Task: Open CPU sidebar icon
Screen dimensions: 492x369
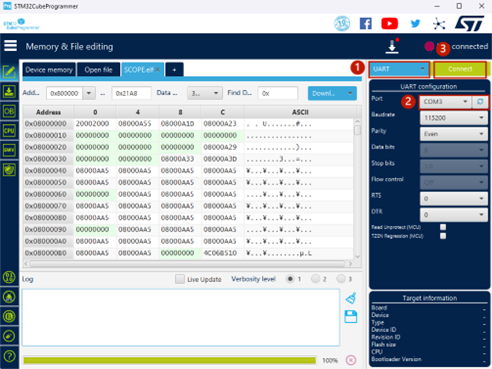Action: click(x=9, y=131)
